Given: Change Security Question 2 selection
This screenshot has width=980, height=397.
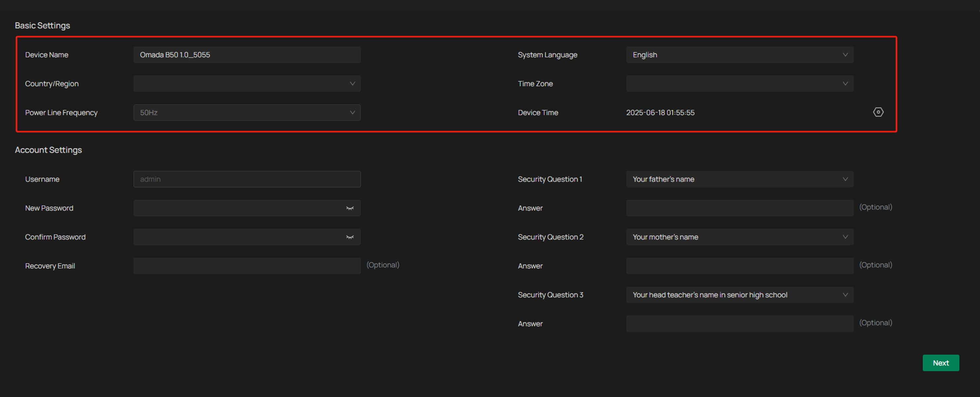Looking at the screenshot, I should tap(739, 237).
